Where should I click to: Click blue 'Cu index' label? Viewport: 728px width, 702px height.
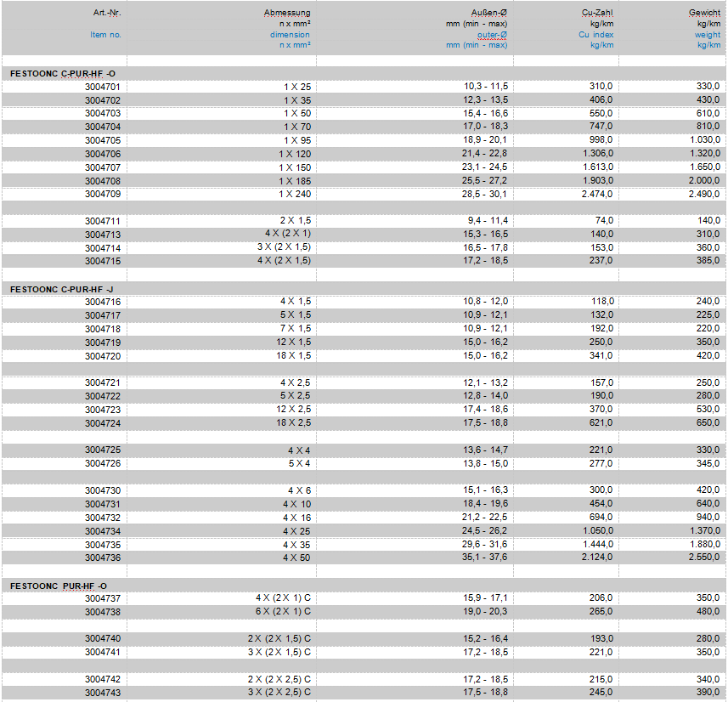596,34
